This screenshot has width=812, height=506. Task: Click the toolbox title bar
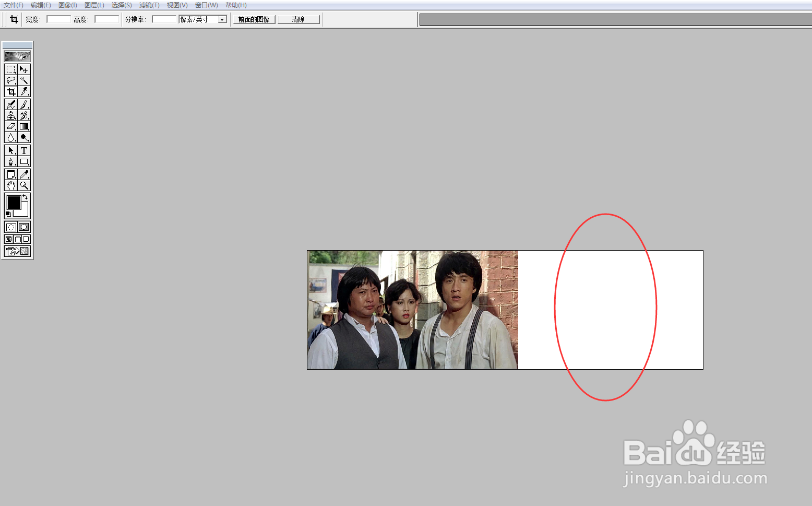(17, 45)
